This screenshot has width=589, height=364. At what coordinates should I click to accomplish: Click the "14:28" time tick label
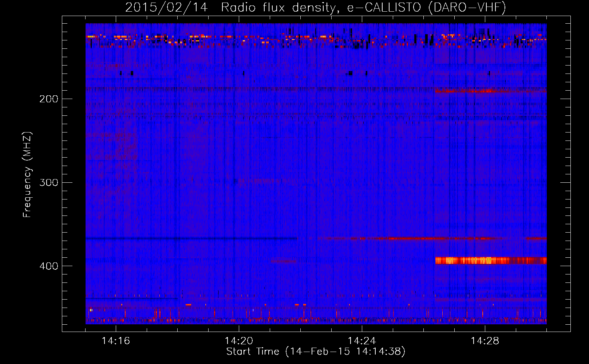coord(485,341)
